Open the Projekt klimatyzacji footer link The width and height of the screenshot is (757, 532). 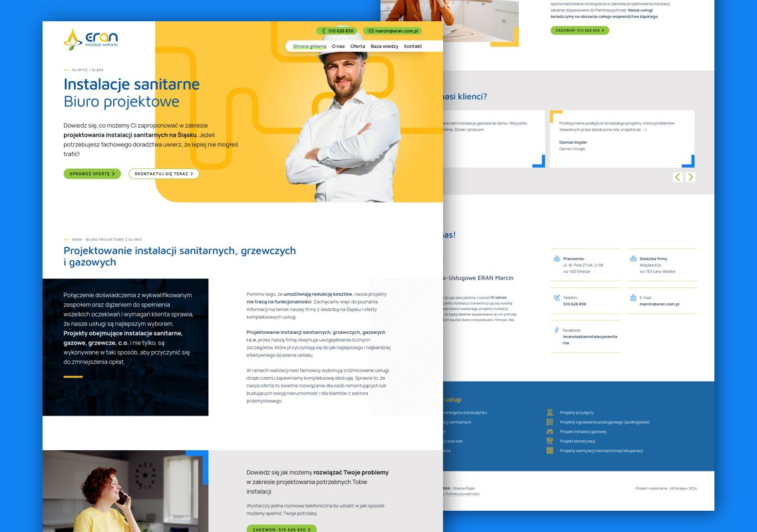[x=578, y=442]
